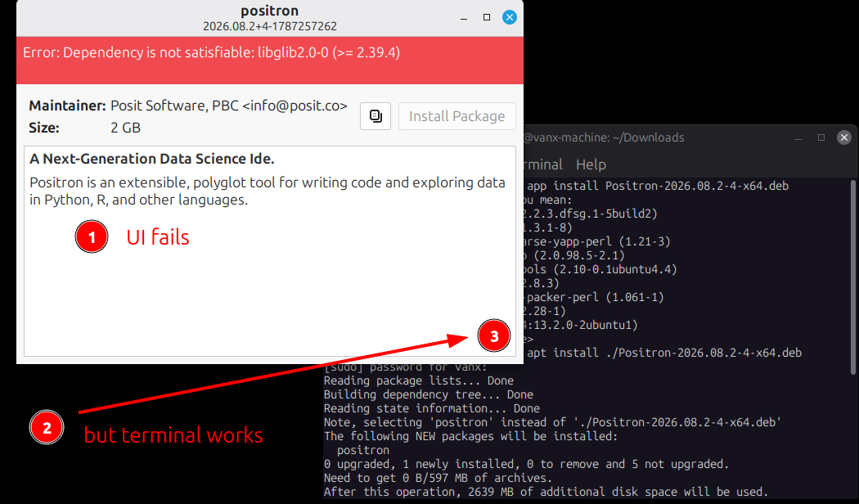Click terminal line 'Building dependency tree... Done'
Image resolution: width=859 pixels, height=504 pixels.
(x=429, y=394)
